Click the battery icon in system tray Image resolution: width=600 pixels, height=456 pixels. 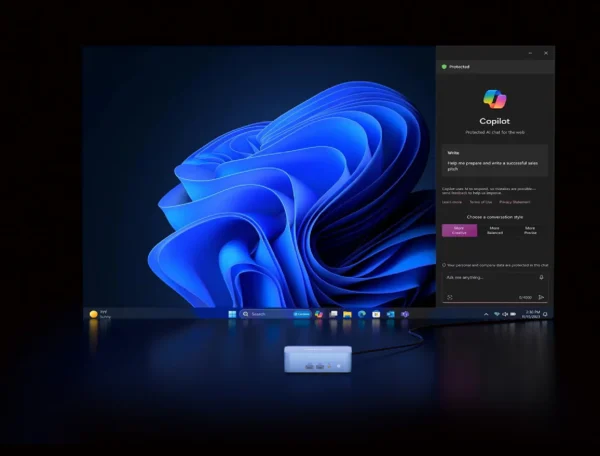point(513,314)
